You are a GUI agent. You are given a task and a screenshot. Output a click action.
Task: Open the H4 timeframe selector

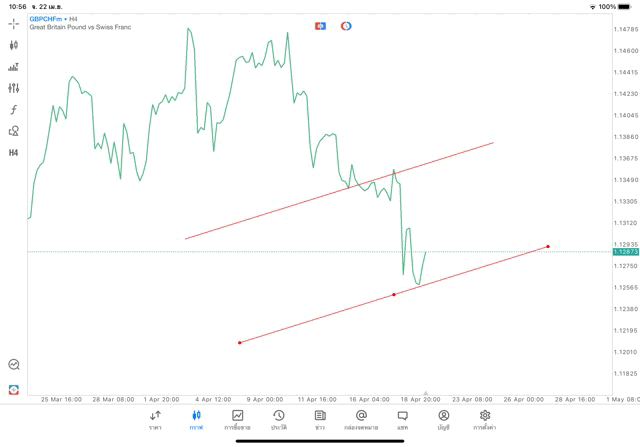pos(14,153)
